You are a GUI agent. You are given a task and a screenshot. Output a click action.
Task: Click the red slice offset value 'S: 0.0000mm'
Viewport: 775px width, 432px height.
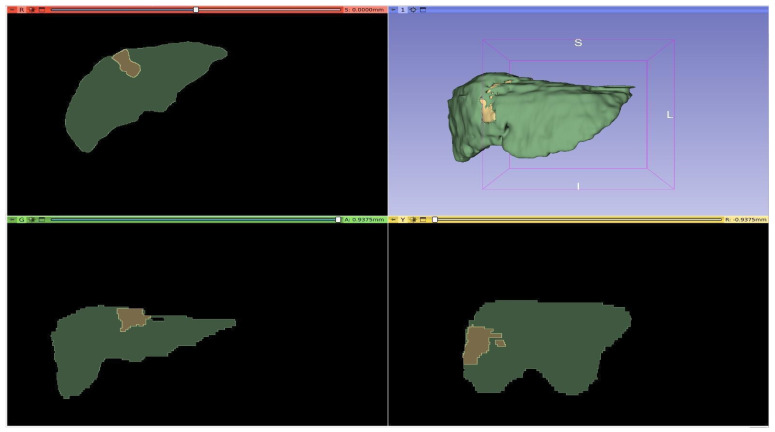(x=364, y=9)
